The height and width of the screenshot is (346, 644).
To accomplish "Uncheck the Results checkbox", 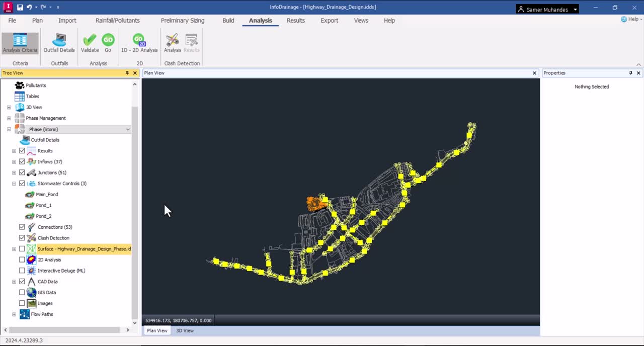I will point(22,151).
